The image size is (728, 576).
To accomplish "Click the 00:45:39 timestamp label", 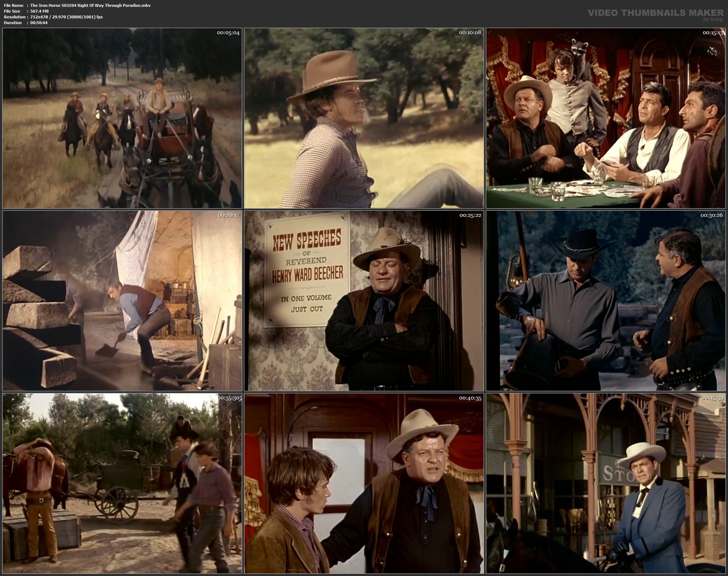I will (712, 398).
